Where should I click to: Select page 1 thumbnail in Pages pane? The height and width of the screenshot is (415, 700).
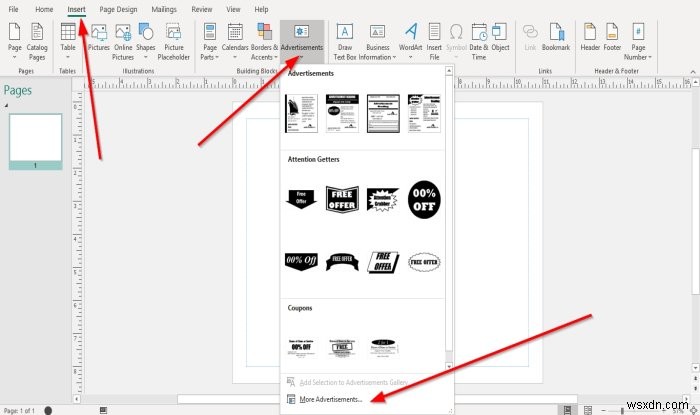tap(35, 141)
